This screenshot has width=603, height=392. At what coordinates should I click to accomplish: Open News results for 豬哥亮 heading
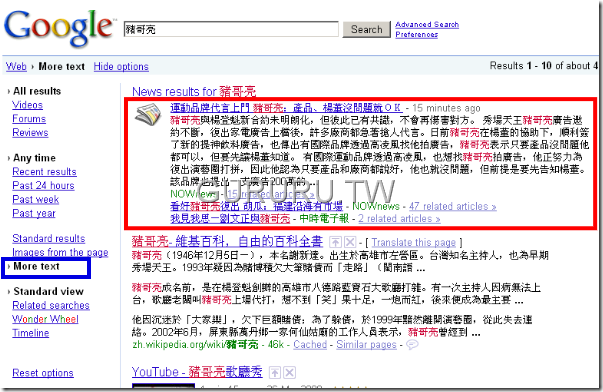[194, 92]
